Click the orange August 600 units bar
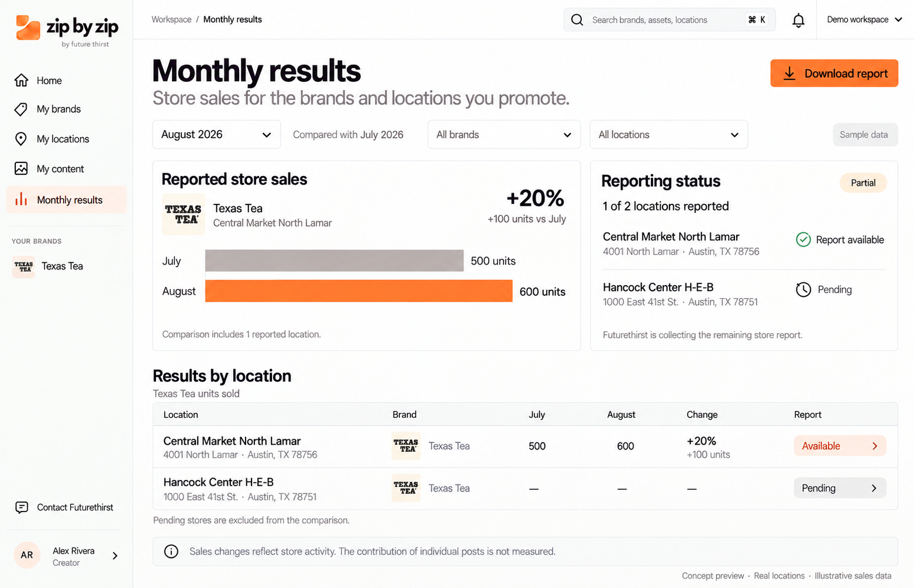This screenshot has height=588, width=914. tap(359, 291)
